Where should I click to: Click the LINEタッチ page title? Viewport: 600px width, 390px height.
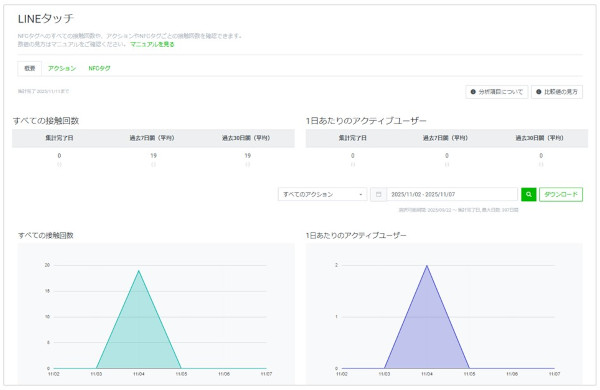point(46,18)
